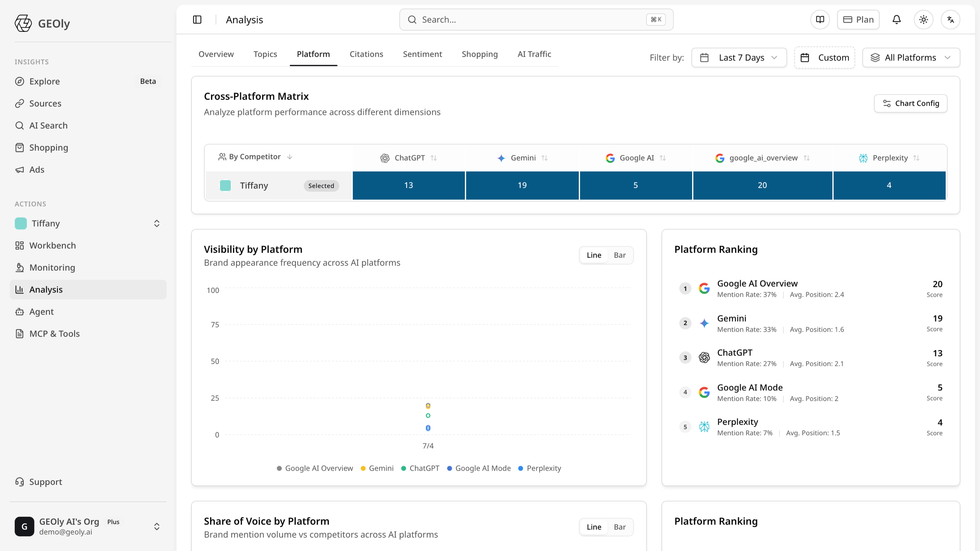Screen dimensions: 980x551
Task: Switch Visibility chart to Bar view
Action: tap(619, 255)
